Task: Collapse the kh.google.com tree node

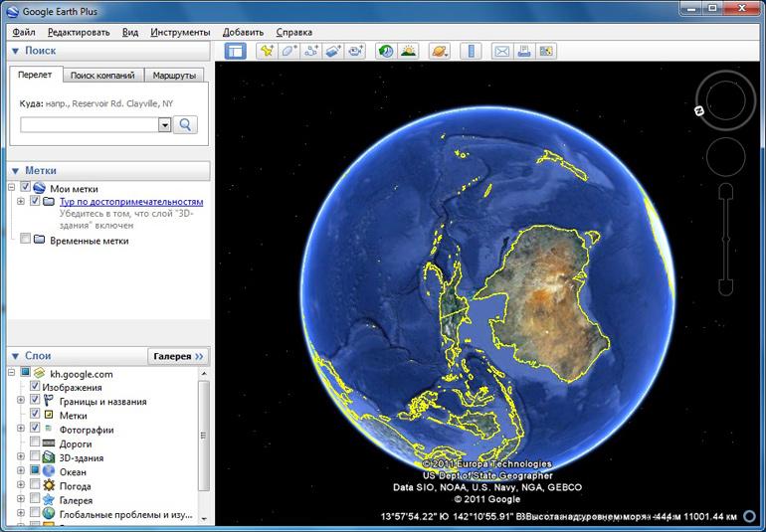Action: click(x=11, y=373)
